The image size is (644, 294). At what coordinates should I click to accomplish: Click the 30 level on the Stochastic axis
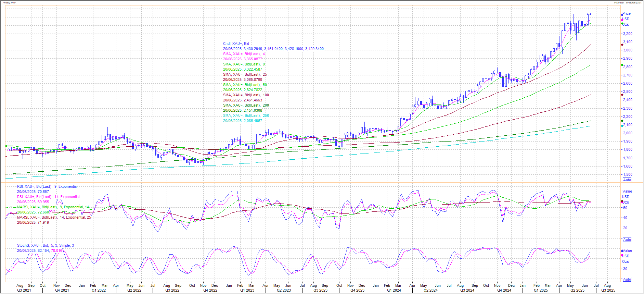pos(625,269)
